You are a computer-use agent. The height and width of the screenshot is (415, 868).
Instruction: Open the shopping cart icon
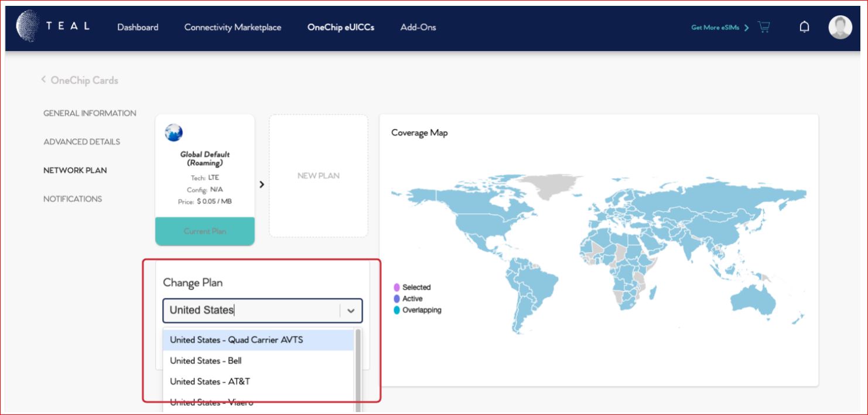coord(764,27)
